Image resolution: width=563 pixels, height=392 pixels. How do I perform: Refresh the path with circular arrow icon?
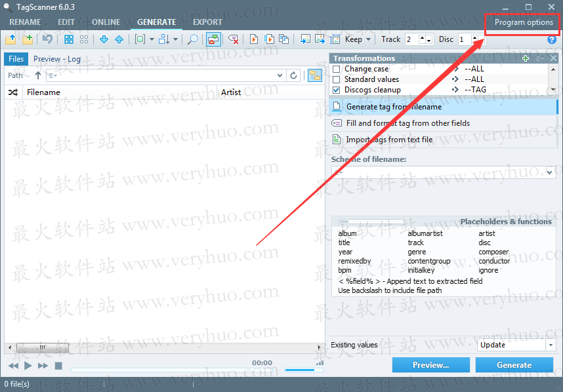(x=293, y=75)
